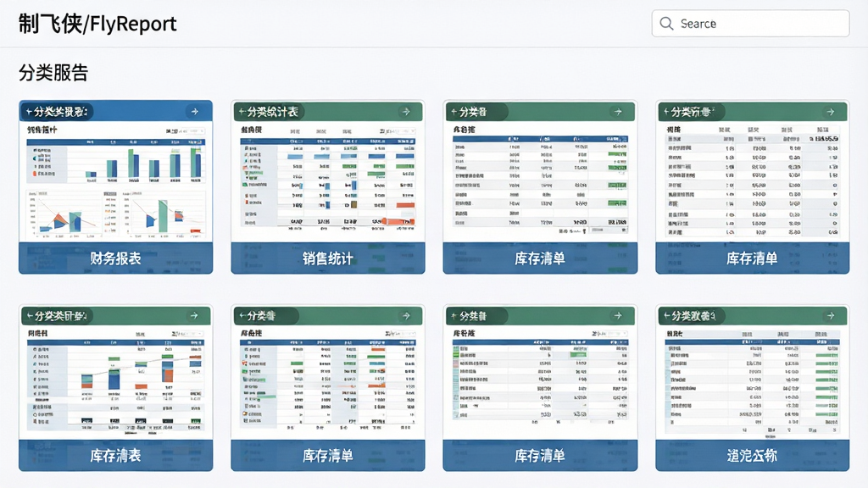
Task: Click forward arrow on the 库存清表 card
Action: coord(194,316)
